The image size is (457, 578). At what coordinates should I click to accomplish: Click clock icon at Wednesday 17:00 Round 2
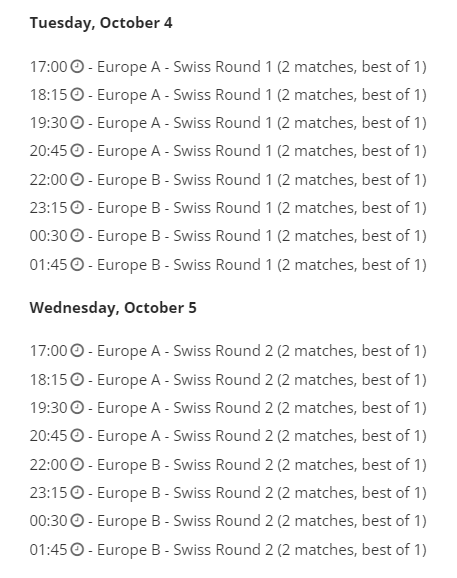pyautogui.click(x=77, y=351)
